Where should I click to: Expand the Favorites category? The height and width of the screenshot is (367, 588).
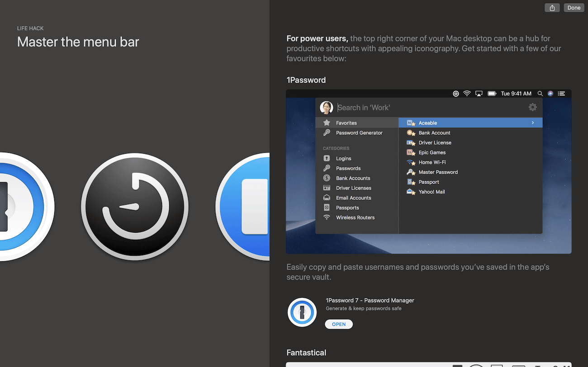(x=346, y=122)
